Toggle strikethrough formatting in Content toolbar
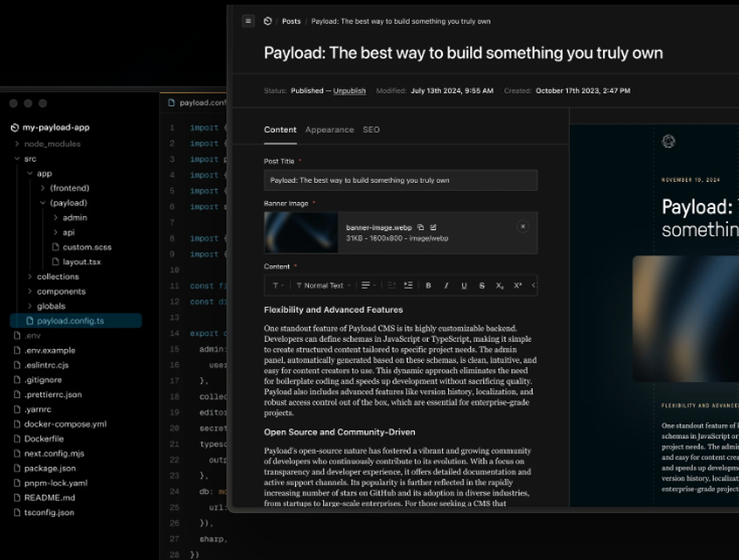This screenshot has width=739, height=560. [482, 285]
